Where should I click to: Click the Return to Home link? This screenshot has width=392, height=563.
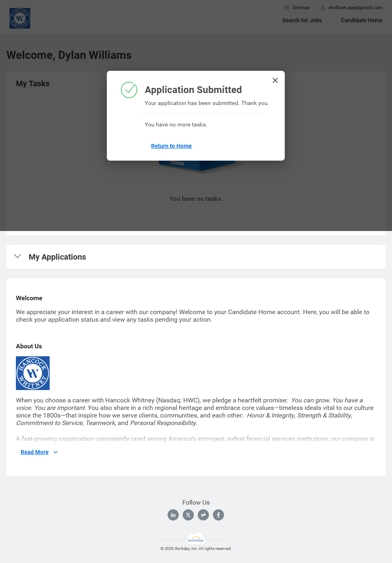171,146
